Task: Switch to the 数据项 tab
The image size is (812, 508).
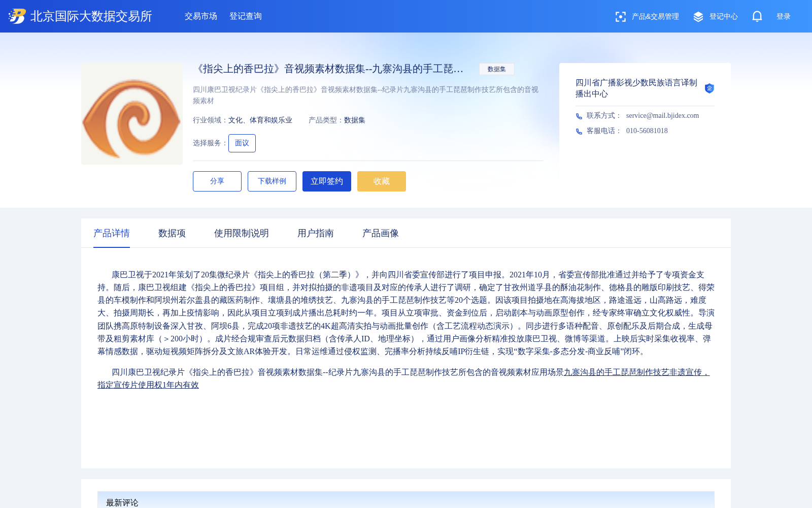Action: click(172, 233)
